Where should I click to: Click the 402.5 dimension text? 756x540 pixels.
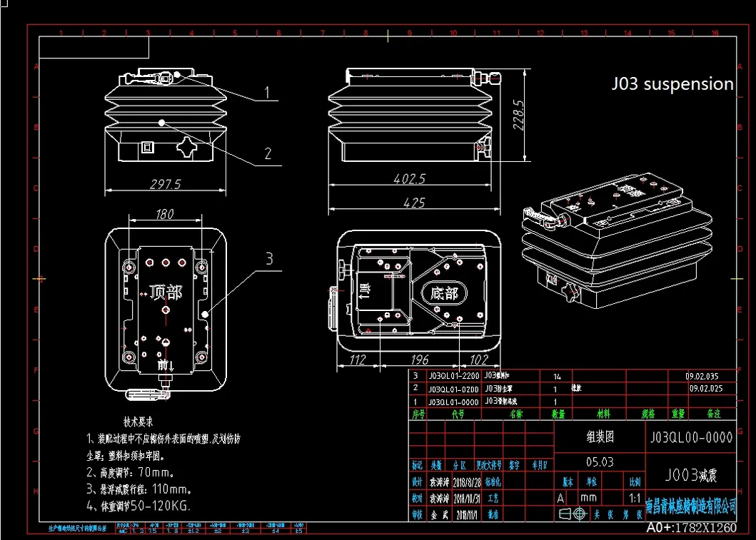pos(409,179)
